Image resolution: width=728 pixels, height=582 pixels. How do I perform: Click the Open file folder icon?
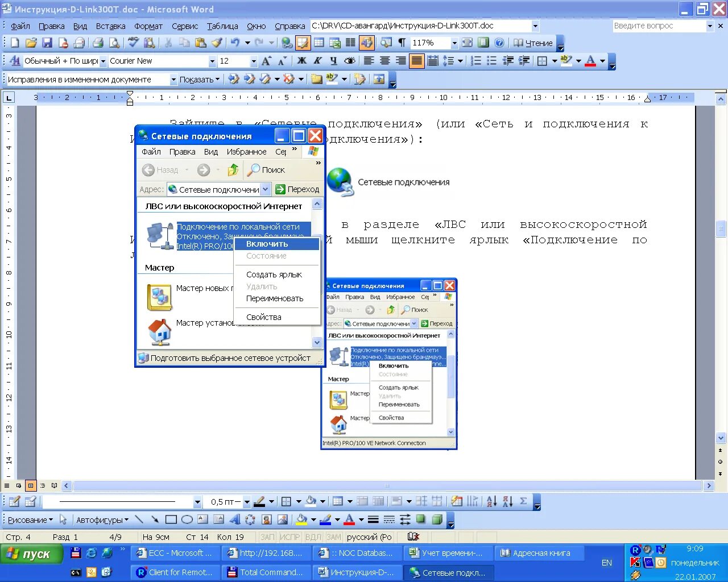coord(31,43)
